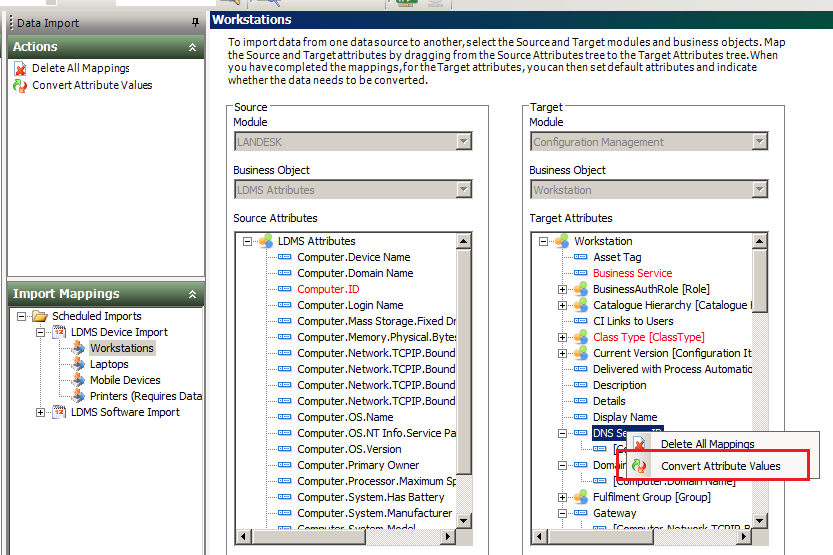Expand the LDMS Software Import node
This screenshot has height=555, width=833.
41,412
